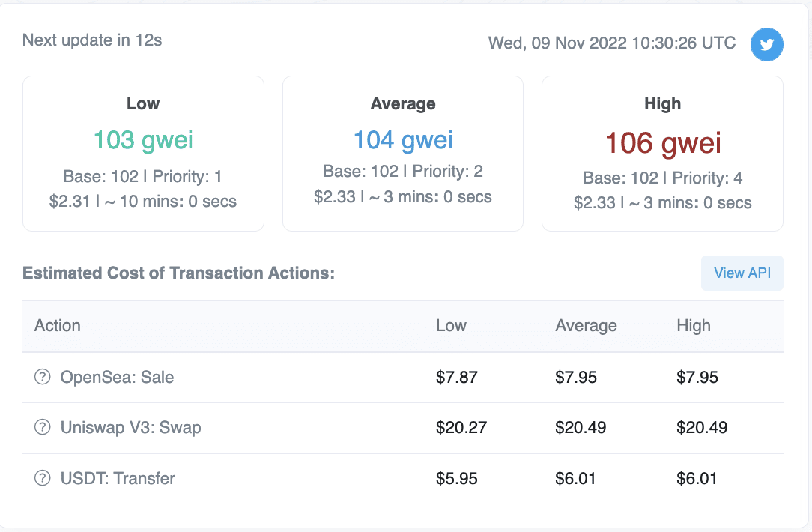Select the Low gas price card

coord(143,154)
